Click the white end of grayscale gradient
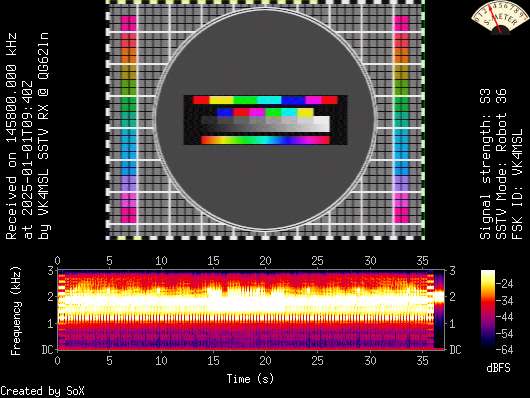 pos(321,124)
